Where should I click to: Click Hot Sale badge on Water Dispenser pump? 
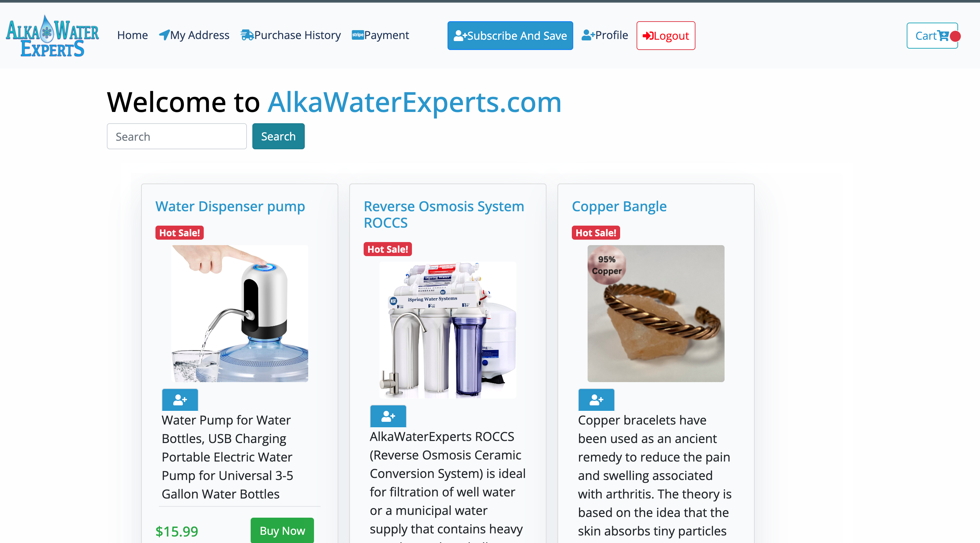[x=179, y=233]
